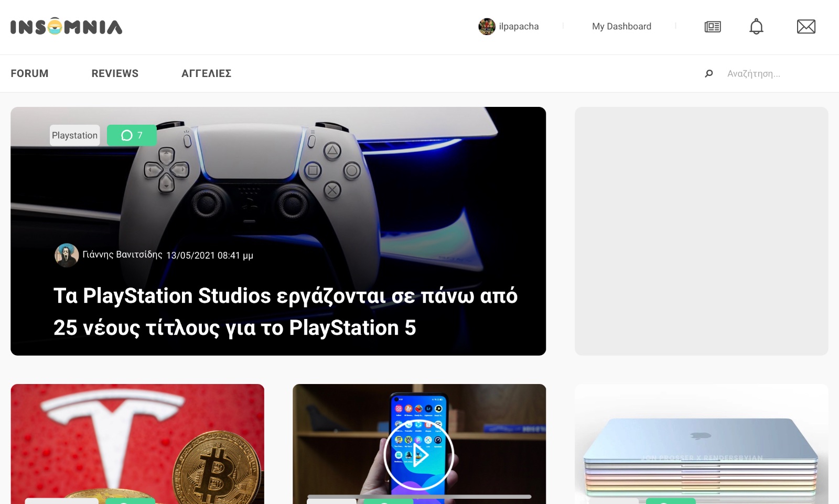Open ilpapacha user avatar
This screenshot has height=504, width=839.
pos(487,26)
